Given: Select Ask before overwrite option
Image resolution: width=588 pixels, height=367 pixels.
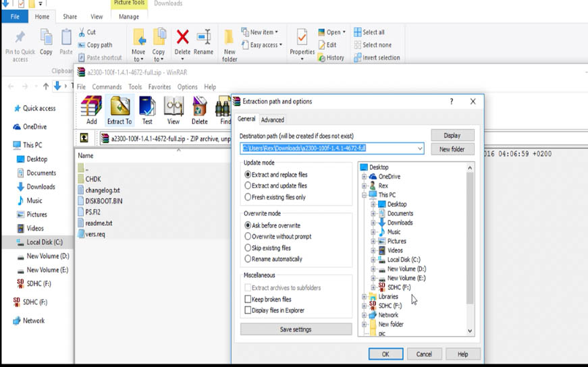Looking at the screenshot, I should coord(272,226).
